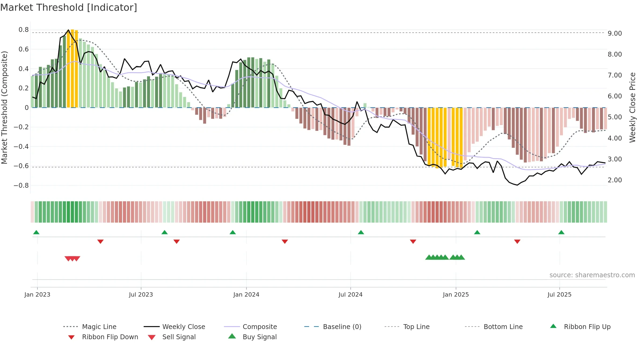Click the ribbon flip up marker near Aug 2023
The width and height of the screenshot is (644, 362).
click(x=164, y=232)
